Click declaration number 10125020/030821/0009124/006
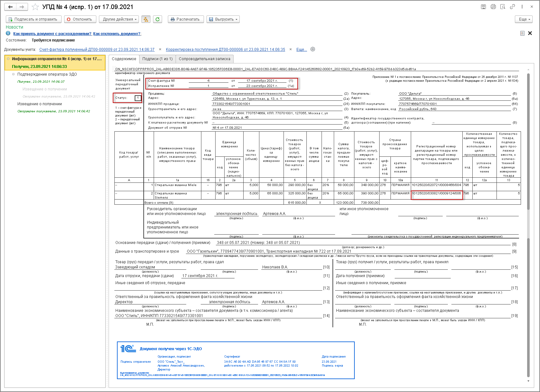The width and height of the screenshot is (540, 392). coord(436,193)
